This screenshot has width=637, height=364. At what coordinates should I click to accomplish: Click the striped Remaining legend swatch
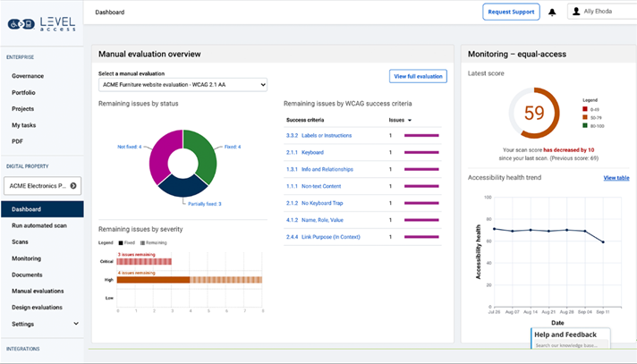pos(142,243)
